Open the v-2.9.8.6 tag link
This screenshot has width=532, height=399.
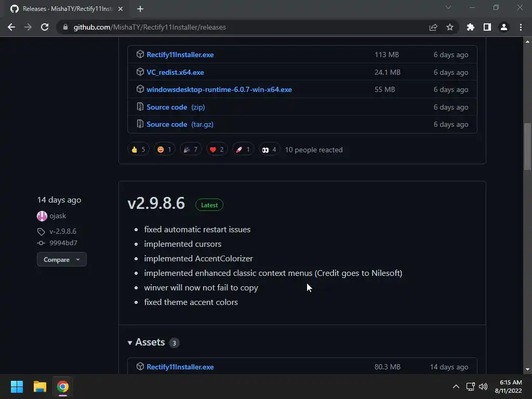click(x=63, y=231)
